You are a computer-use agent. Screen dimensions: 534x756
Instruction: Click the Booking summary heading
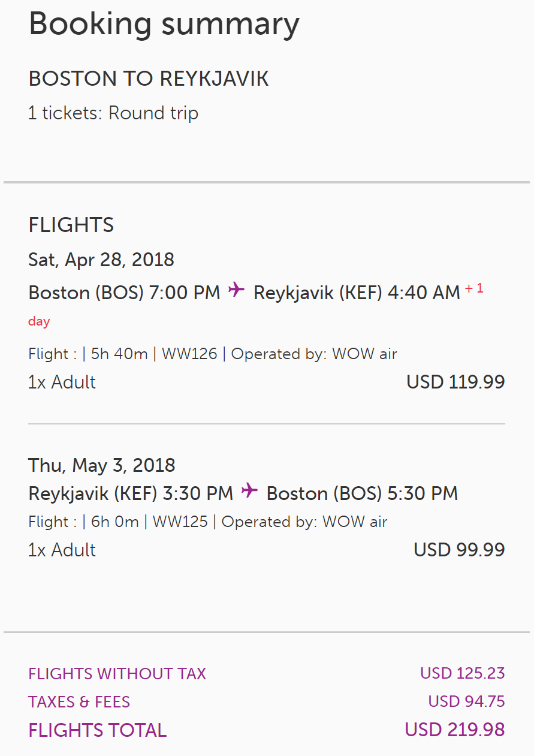pyautogui.click(x=164, y=25)
